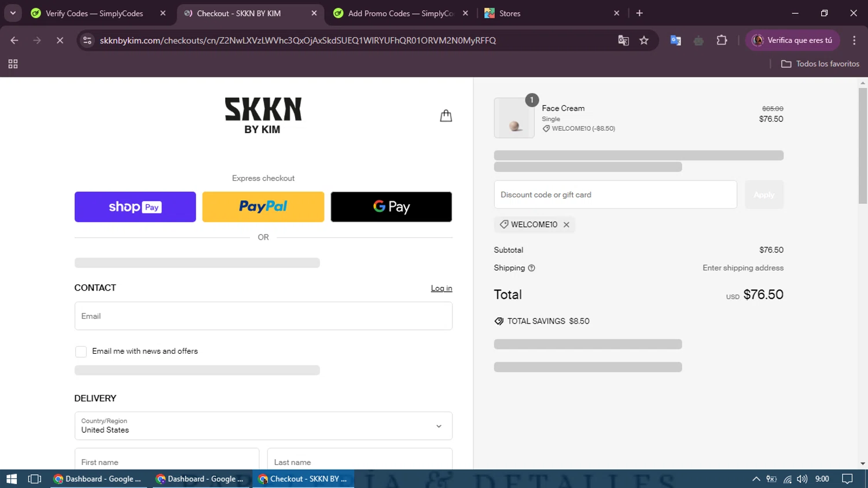
Task: Click the taskbar clock showing 9:00
Action: [x=822, y=479]
